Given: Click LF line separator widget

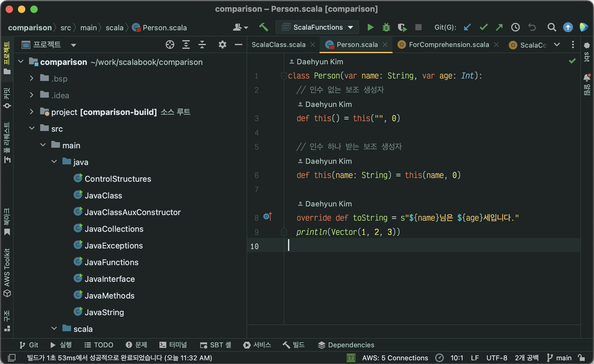Looking at the screenshot, I should click(x=475, y=358).
